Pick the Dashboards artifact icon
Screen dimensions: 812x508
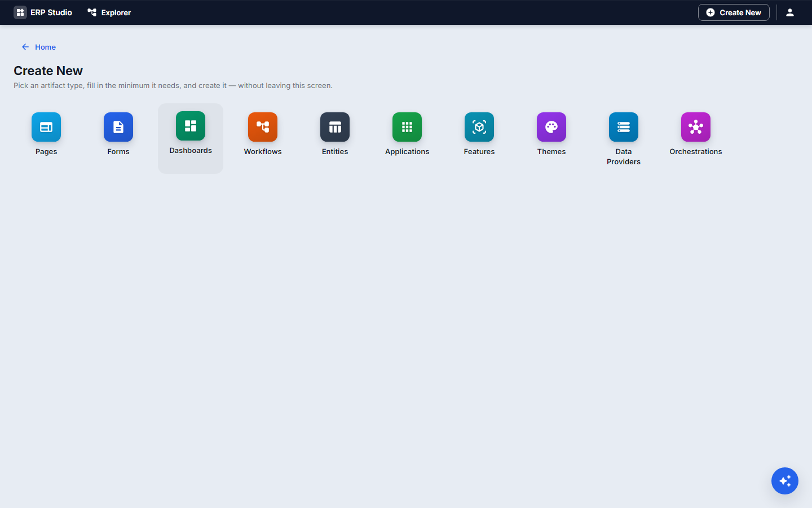click(x=191, y=126)
